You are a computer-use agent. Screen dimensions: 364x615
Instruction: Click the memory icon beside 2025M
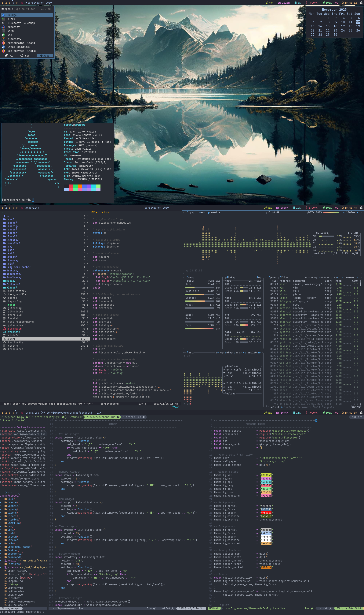point(279,3)
